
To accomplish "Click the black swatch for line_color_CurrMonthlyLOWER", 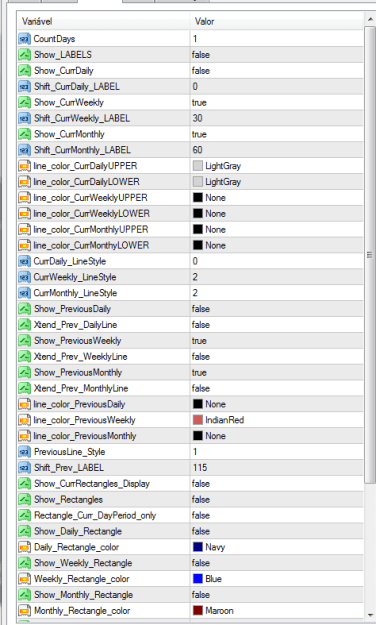I will click(198, 245).
